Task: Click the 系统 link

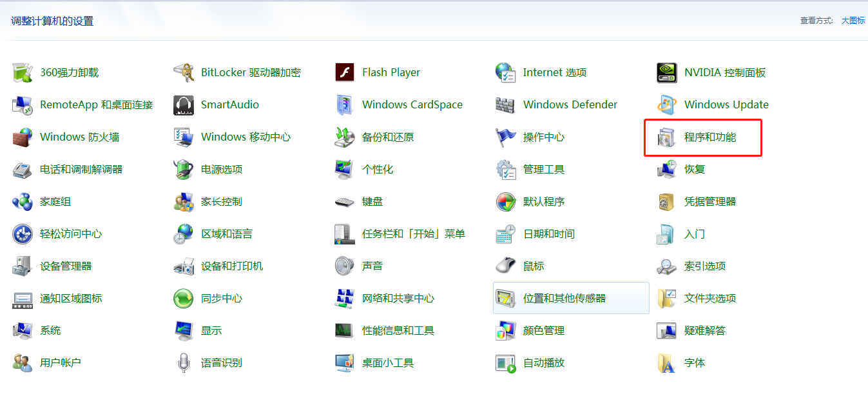Action: [50, 331]
